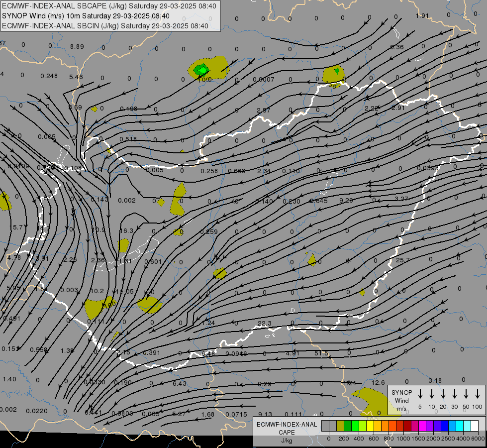Click the bright green CAPE maximum patch
The width and height of the screenshot is (487, 448).
(202, 70)
